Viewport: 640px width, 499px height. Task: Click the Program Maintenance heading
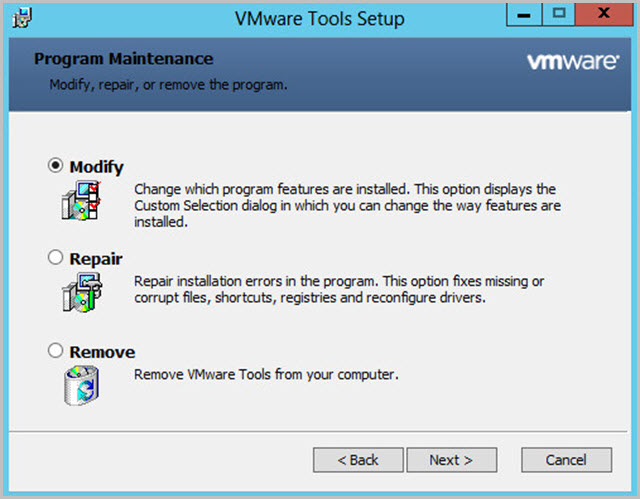(x=123, y=59)
